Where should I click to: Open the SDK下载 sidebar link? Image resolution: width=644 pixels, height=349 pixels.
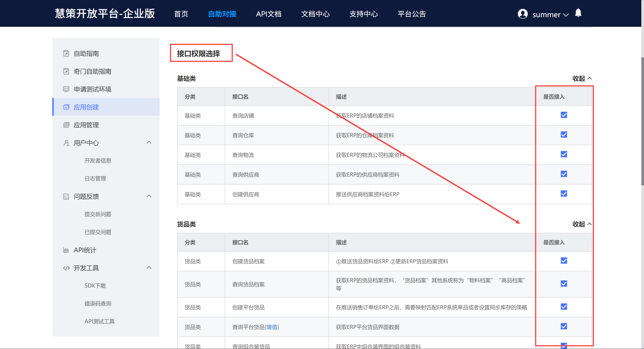95,286
